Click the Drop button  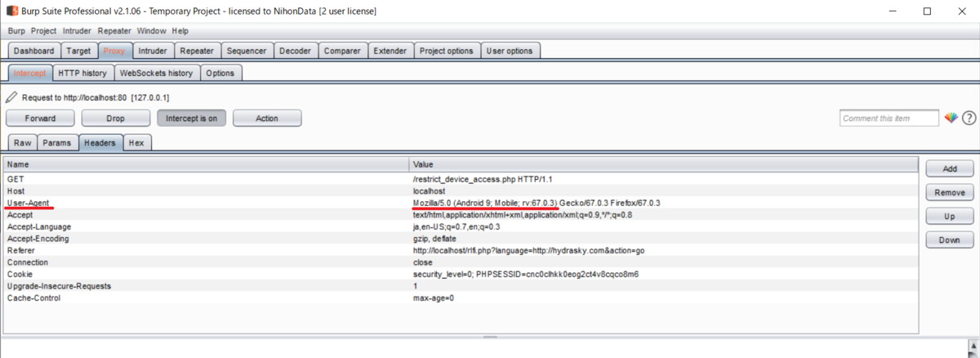pos(115,118)
